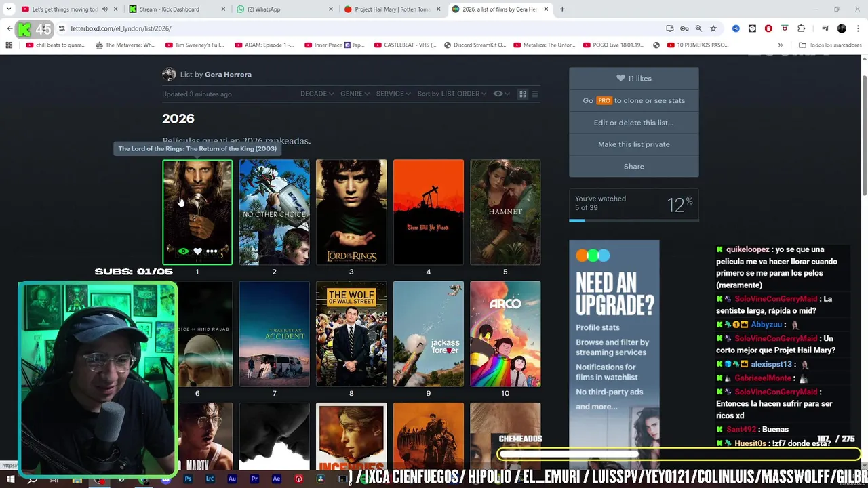Click the 11 likes heart button
Screen dimensions: 868x488
click(x=633, y=79)
